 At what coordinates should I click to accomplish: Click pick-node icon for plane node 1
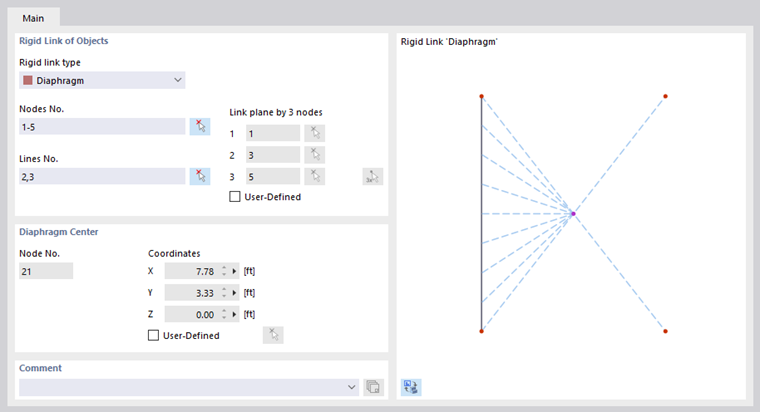pos(315,133)
